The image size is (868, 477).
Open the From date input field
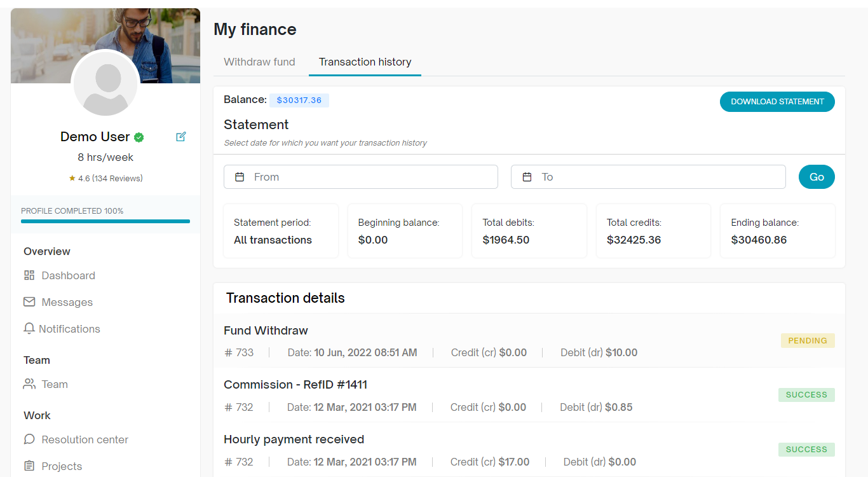(x=369, y=177)
